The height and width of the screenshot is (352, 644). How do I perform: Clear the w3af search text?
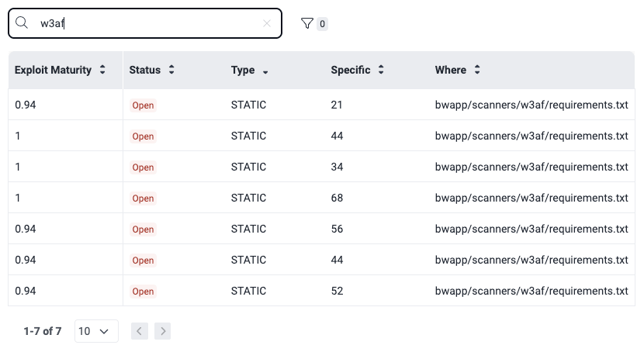click(x=267, y=23)
